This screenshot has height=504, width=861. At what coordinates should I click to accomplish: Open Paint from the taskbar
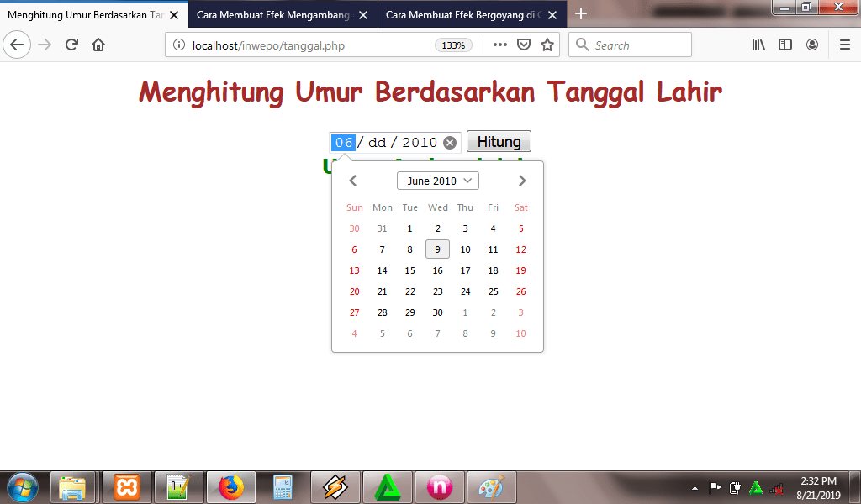(x=491, y=487)
